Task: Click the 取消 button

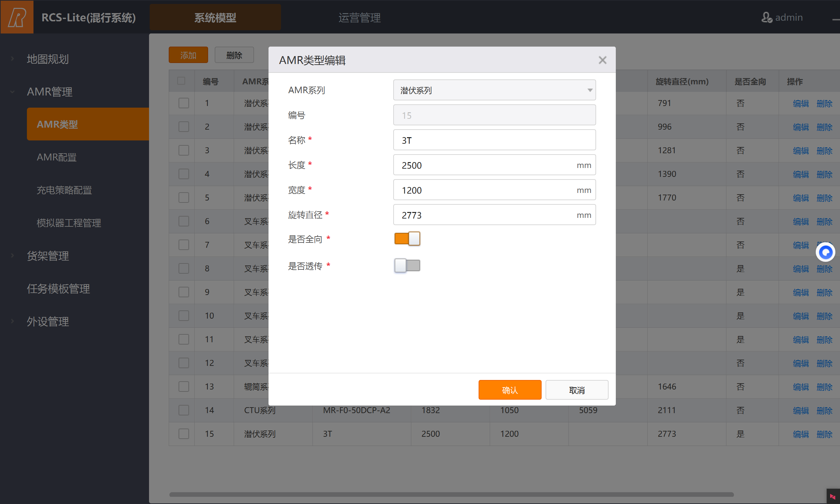Action: (577, 390)
